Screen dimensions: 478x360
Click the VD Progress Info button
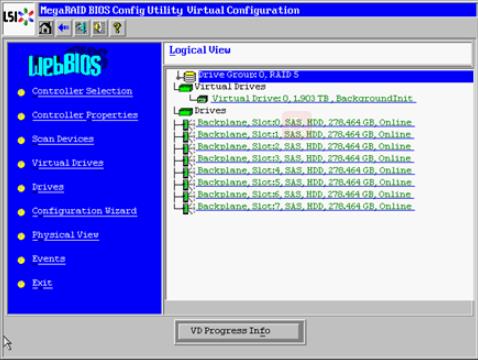(240, 332)
